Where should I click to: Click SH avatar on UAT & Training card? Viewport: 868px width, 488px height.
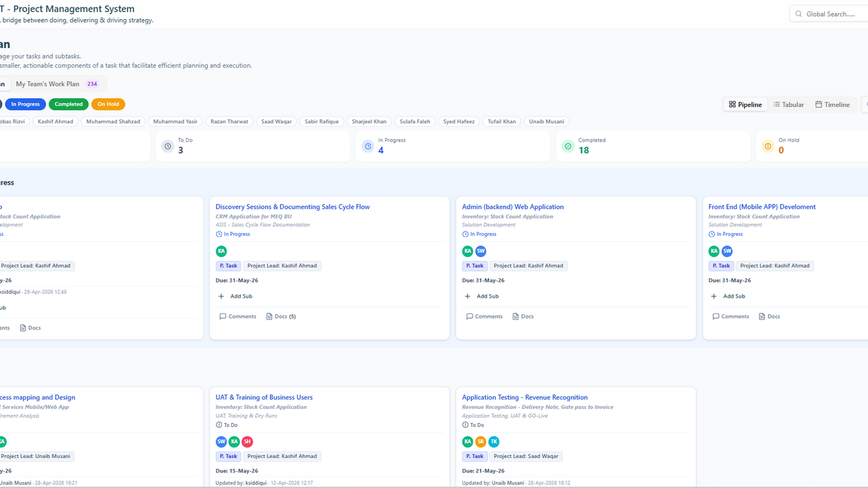click(248, 442)
